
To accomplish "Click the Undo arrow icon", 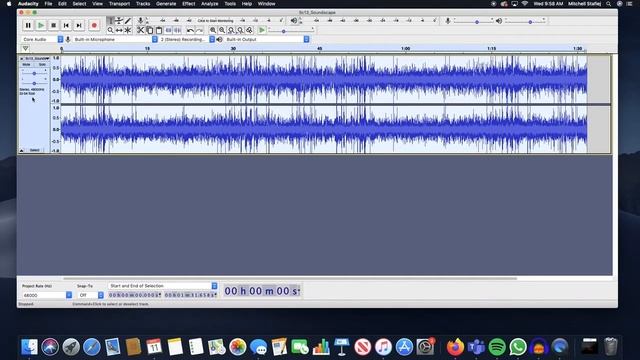I will point(190,30).
